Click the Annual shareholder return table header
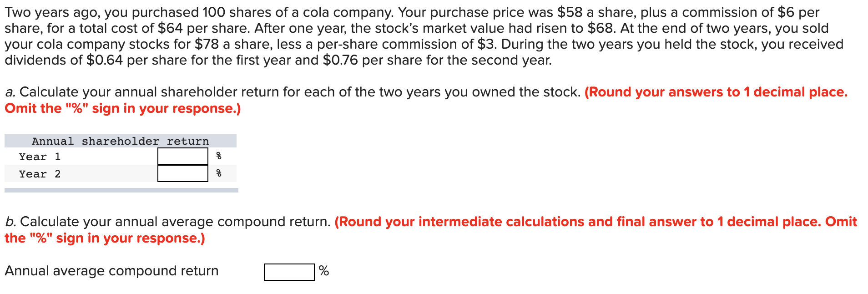The width and height of the screenshot is (868, 294). point(120,141)
